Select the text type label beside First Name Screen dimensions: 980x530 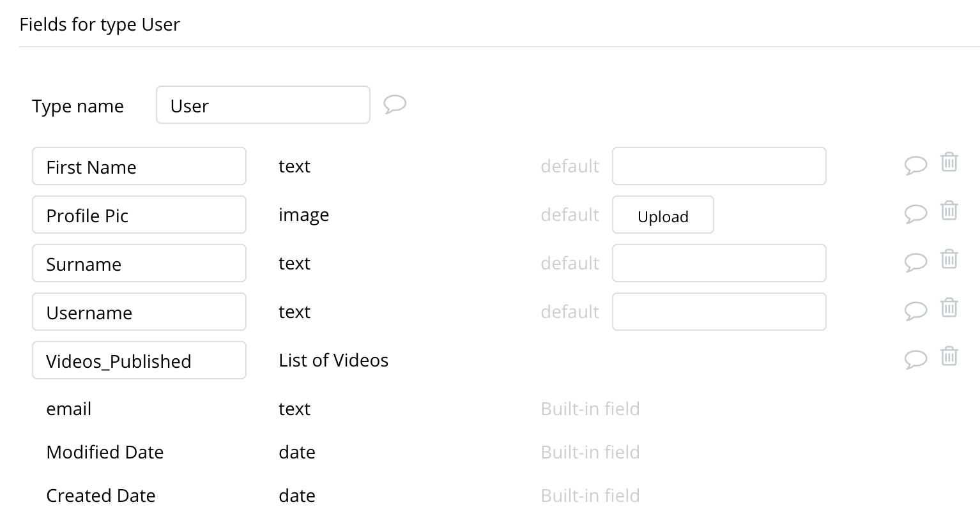(x=294, y=166)
